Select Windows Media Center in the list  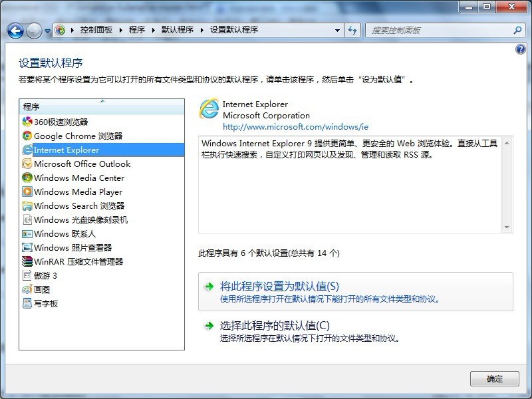[79, 178]
